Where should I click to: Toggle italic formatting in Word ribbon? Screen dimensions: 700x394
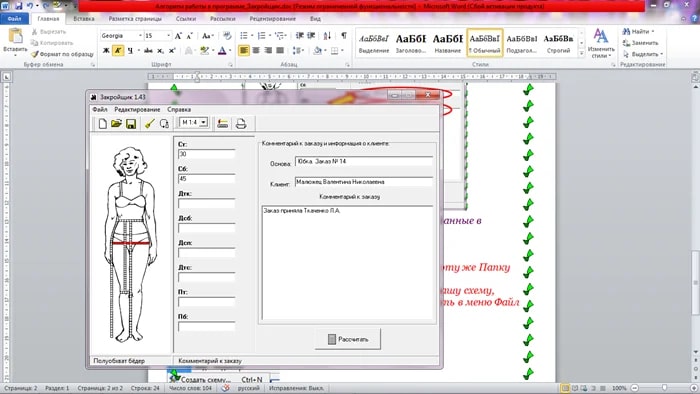118,50
